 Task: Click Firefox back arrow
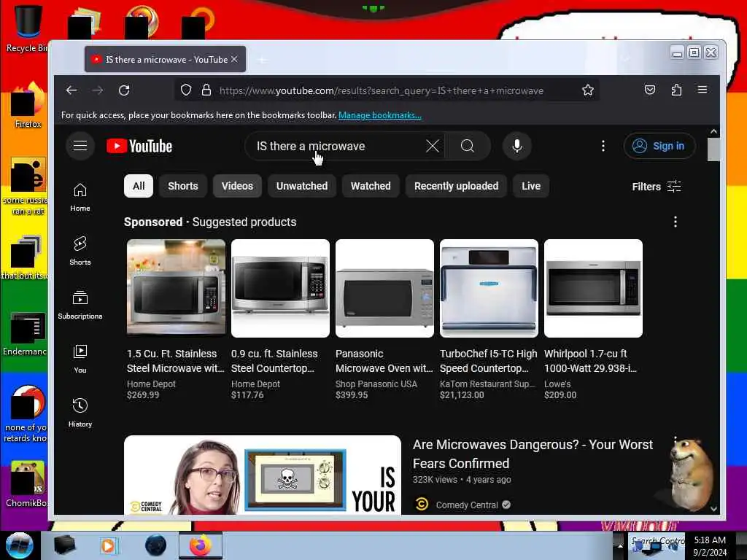pyautogui.click(x=71, y=90)
